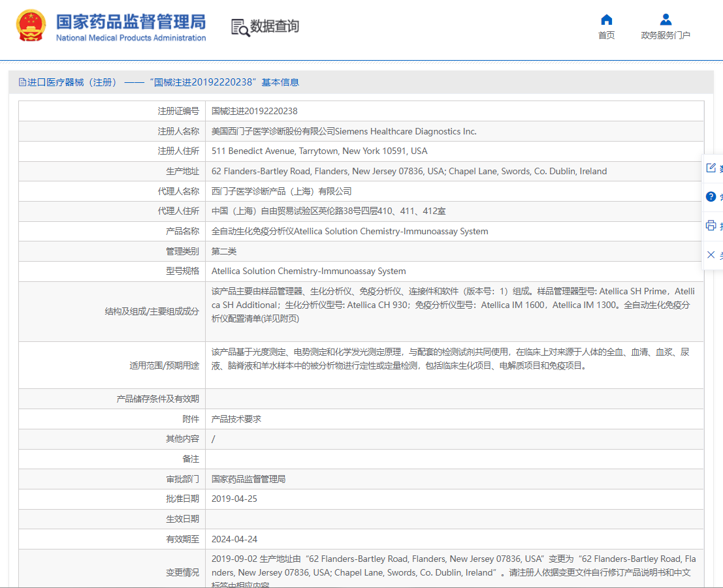Click the 2019-09-02 change record text
The width and height of the screenshot is (723, 588).
tap(454, 572)
